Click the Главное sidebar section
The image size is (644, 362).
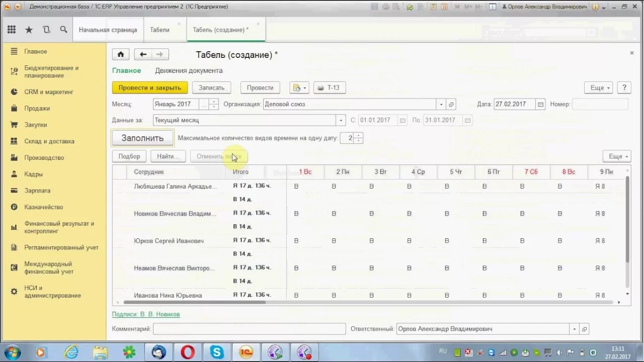coord(36,51)
